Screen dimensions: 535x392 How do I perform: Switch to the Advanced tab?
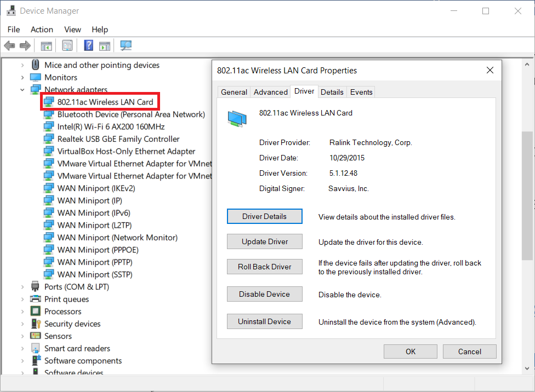(270, 92)
